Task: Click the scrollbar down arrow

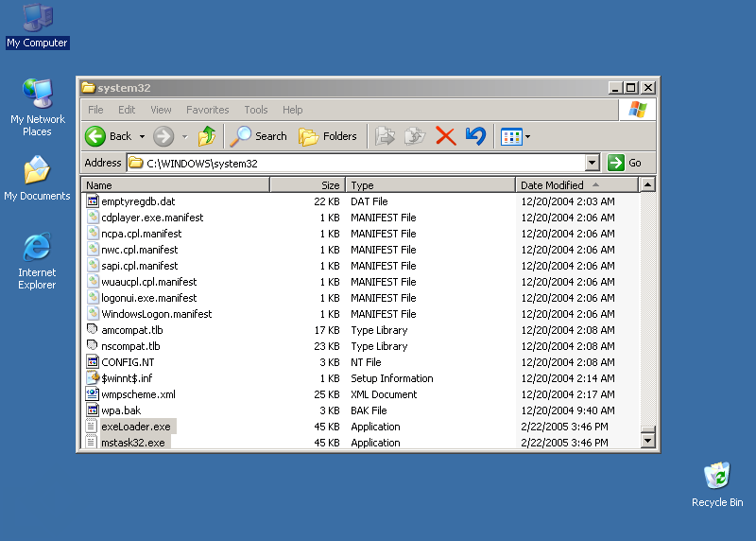Action: click(648, 440)
